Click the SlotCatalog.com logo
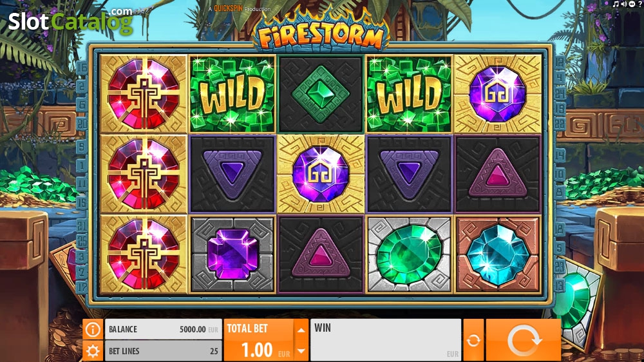 pos(71,21)
